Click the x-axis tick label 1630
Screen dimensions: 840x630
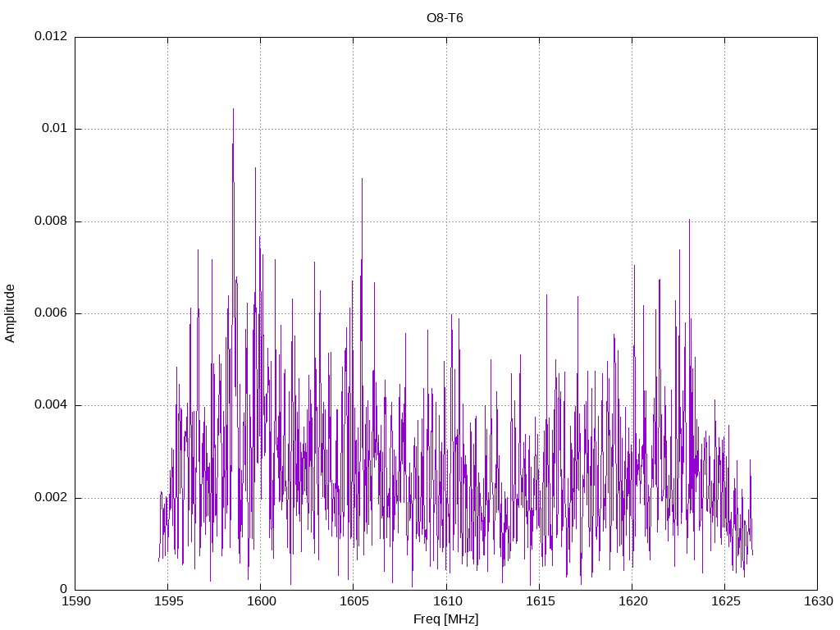[819, 601]
